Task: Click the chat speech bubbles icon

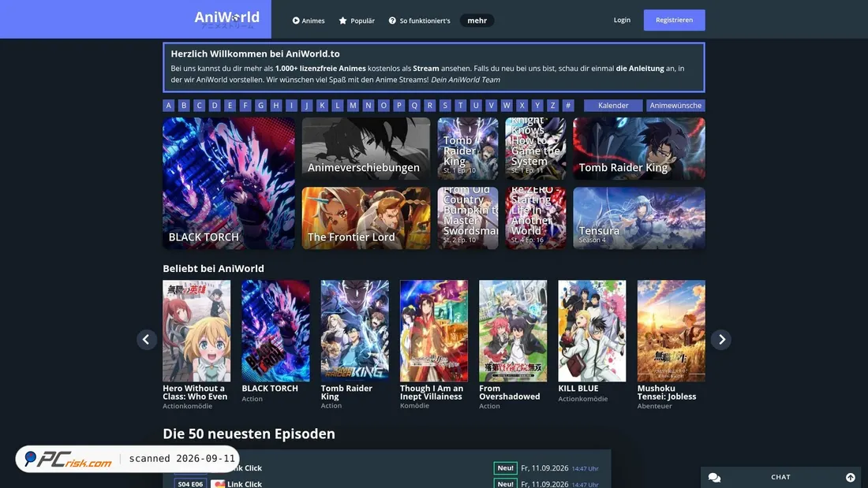Action: pos(714,478)
